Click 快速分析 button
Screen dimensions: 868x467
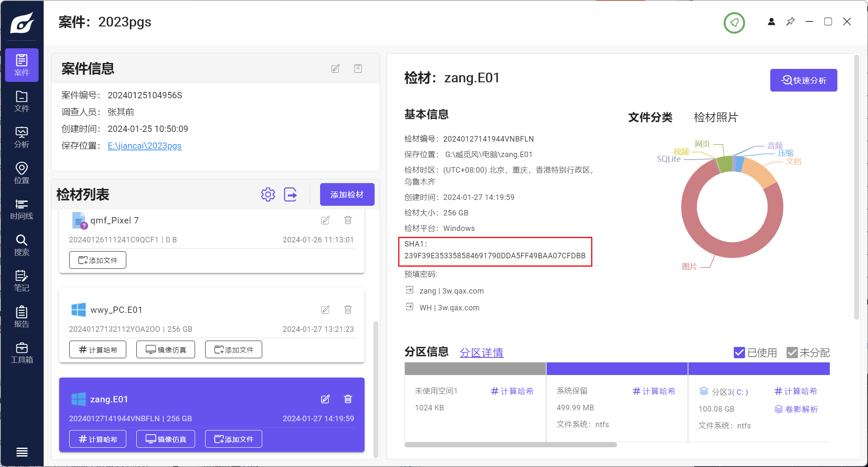(x=803, y=80)
